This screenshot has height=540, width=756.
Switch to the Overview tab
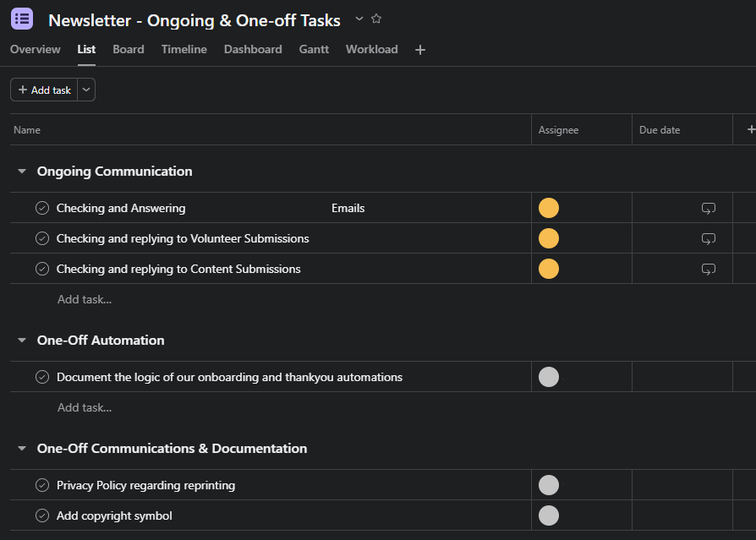click(x=36, y=50)
